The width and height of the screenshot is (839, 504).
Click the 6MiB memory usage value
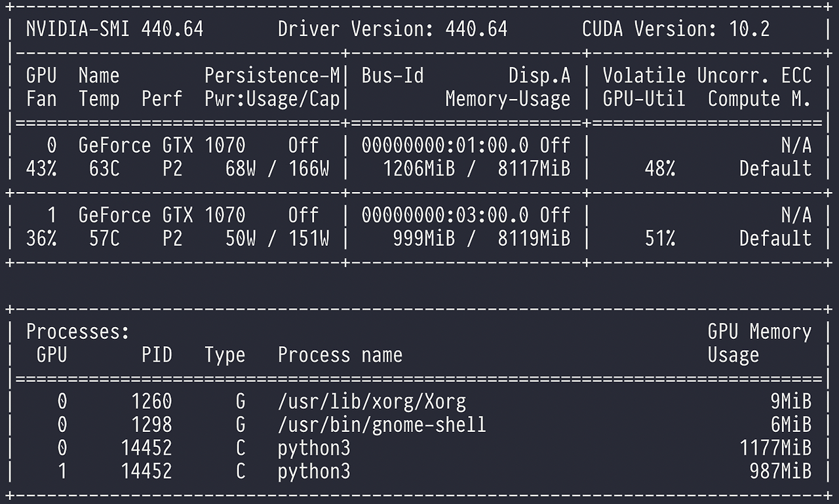coord(791,425)
